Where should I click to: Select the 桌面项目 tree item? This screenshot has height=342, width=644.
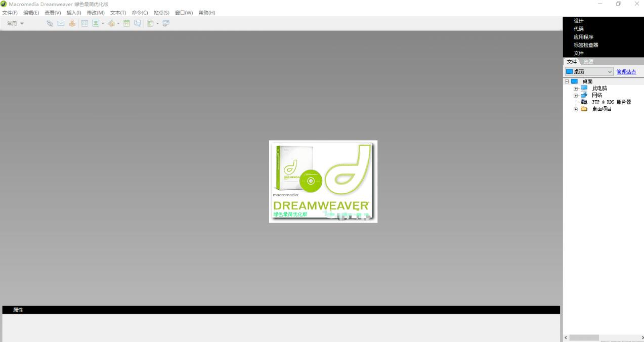602,109
